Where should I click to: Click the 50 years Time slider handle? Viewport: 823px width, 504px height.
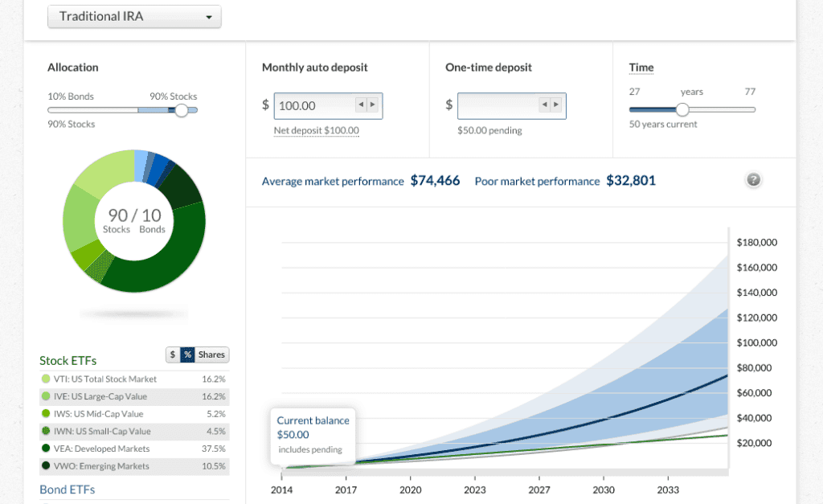point(684,109)
